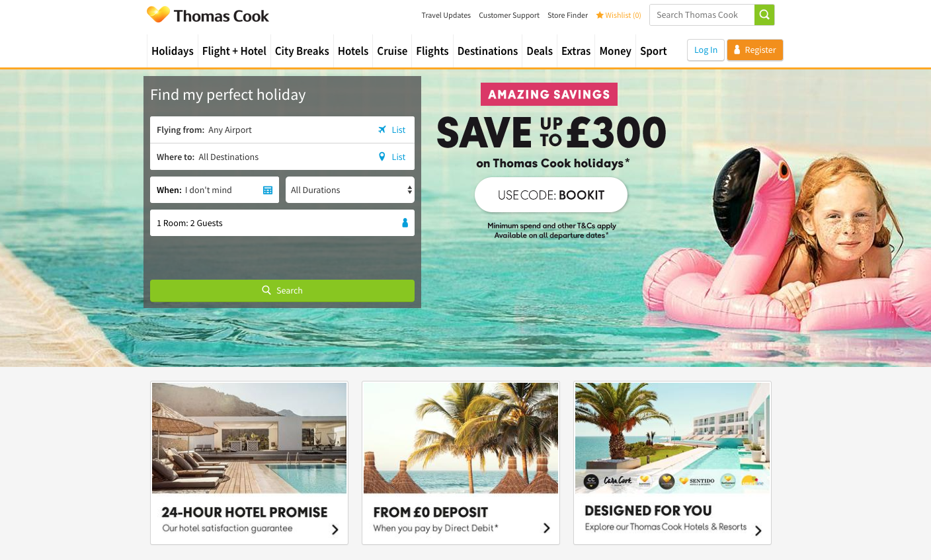Open the 1 Room: 2 Guests selector

coord(282,223)
